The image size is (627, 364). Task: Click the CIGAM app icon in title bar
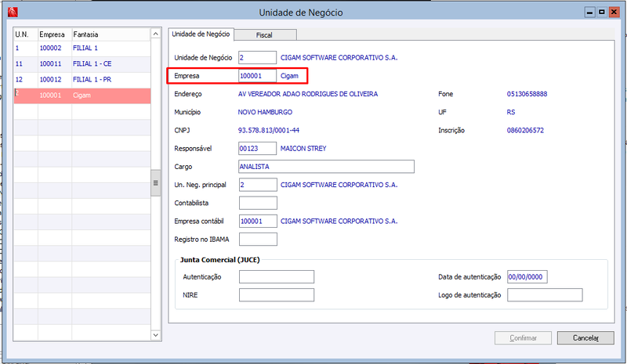point(13,13)
